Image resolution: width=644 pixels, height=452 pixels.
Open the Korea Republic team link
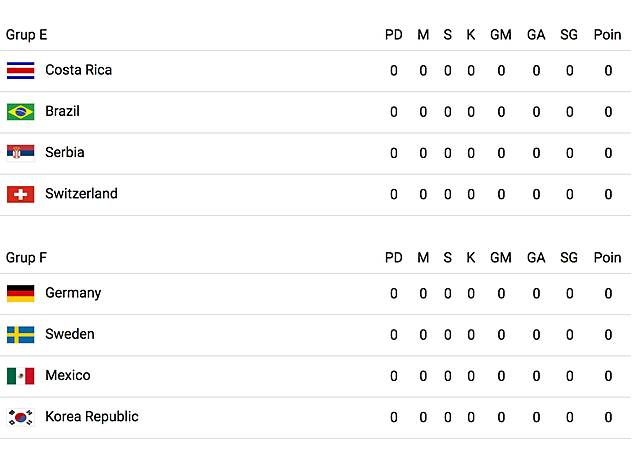click(92, 417)
